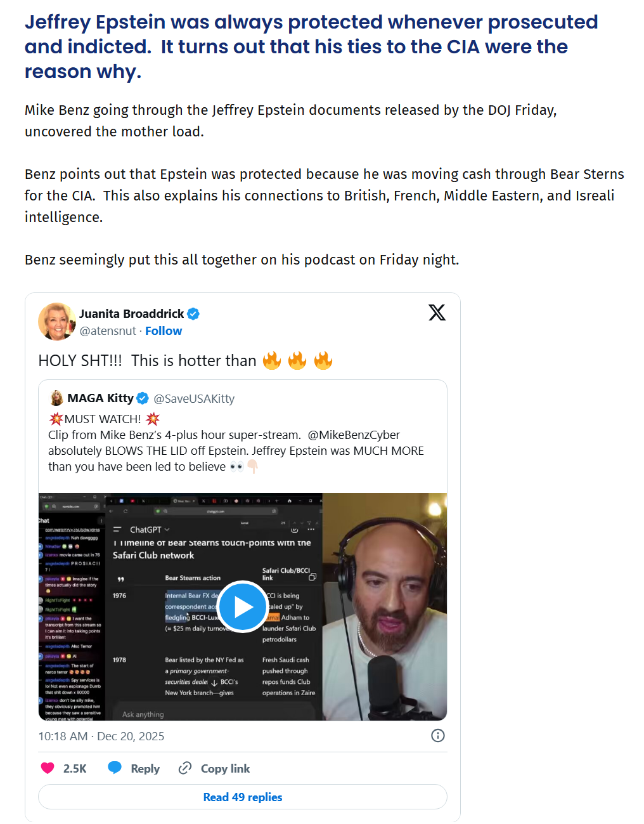Screen dimensions: 644x824
Task: Click the 2.5K likes count
Action: coord(75,769)
